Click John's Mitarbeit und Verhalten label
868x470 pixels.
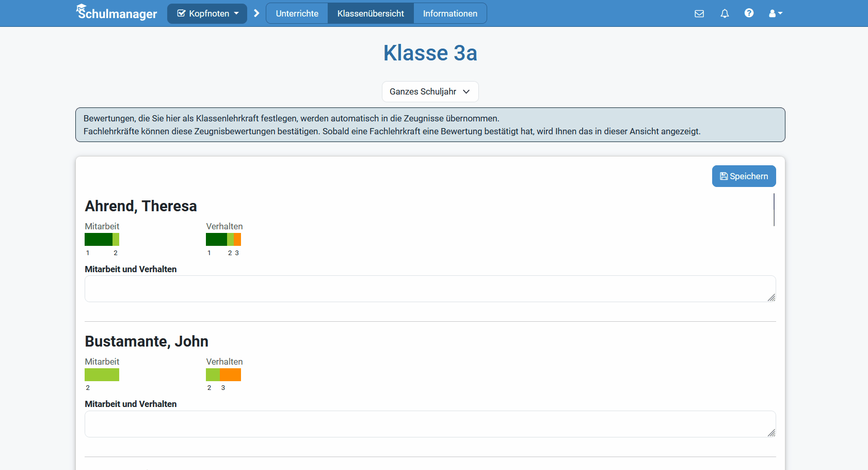[x=131, y=404]
